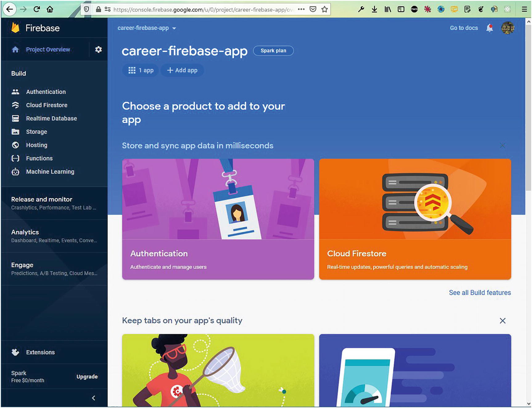This screenshot has height=408, width=532.
Task: Click the browser home icon
Action: [x=50, y=9]
